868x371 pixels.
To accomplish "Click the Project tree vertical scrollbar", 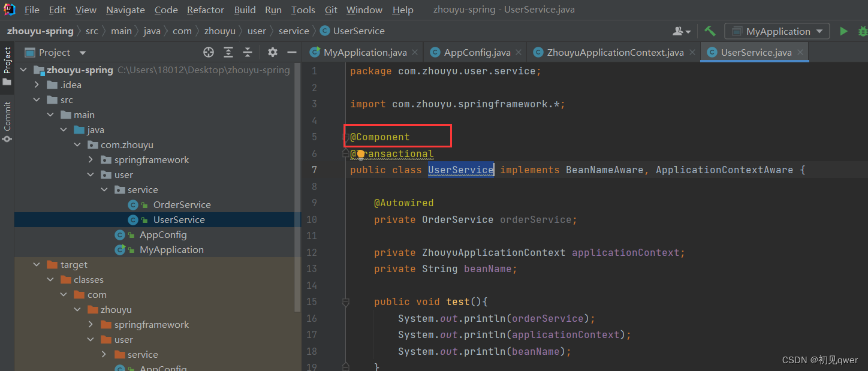I will coord(297,187).
